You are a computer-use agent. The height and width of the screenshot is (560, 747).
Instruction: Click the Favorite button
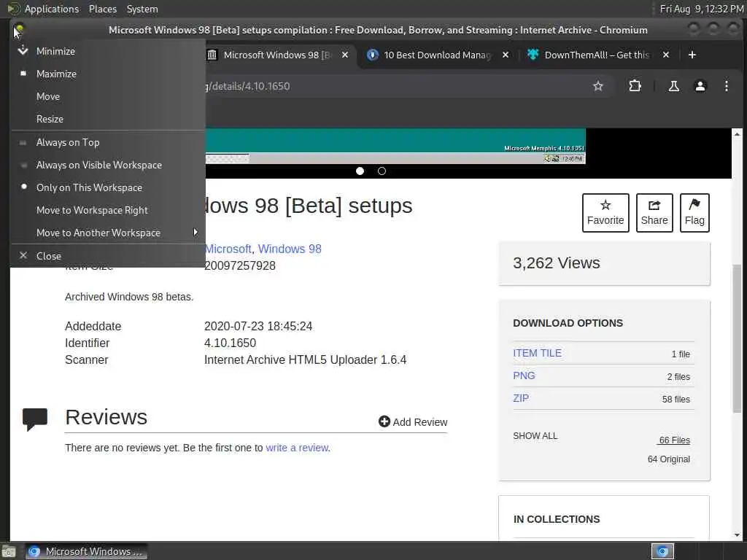[x=605, y=213]
